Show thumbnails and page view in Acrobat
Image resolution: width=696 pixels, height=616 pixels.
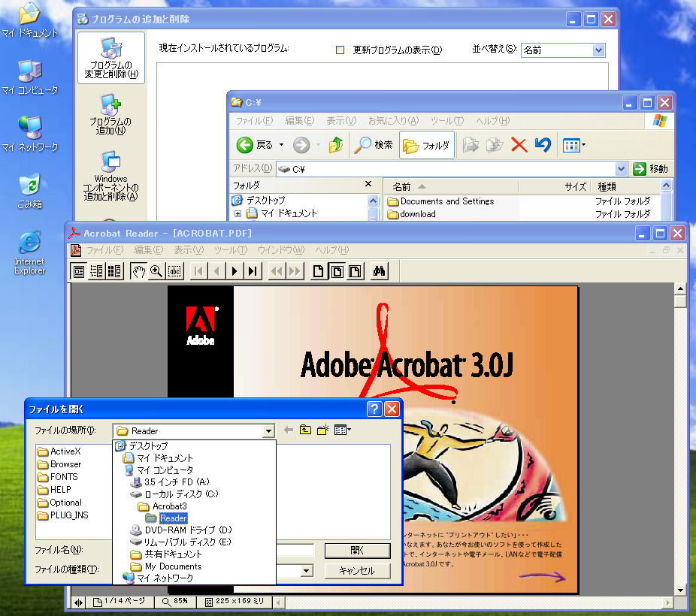point(114,271)
